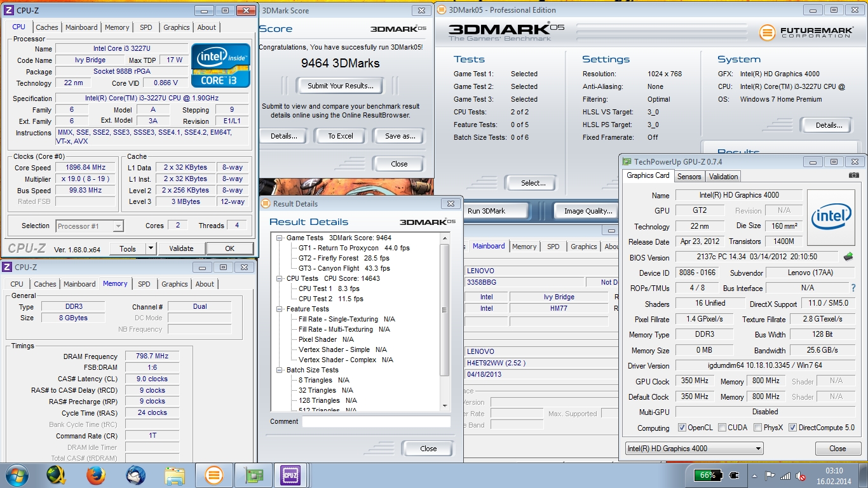Collapse the Game Tests tree node
This screenshot has width=868, height=488.
280,238
